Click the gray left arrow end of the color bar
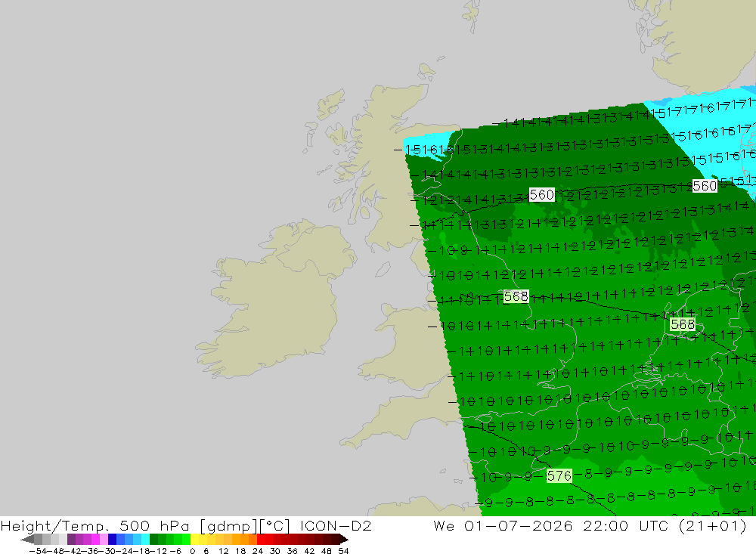Image resolution: width=756 pixels, height=554 pixels. click(x=27, y=539)
